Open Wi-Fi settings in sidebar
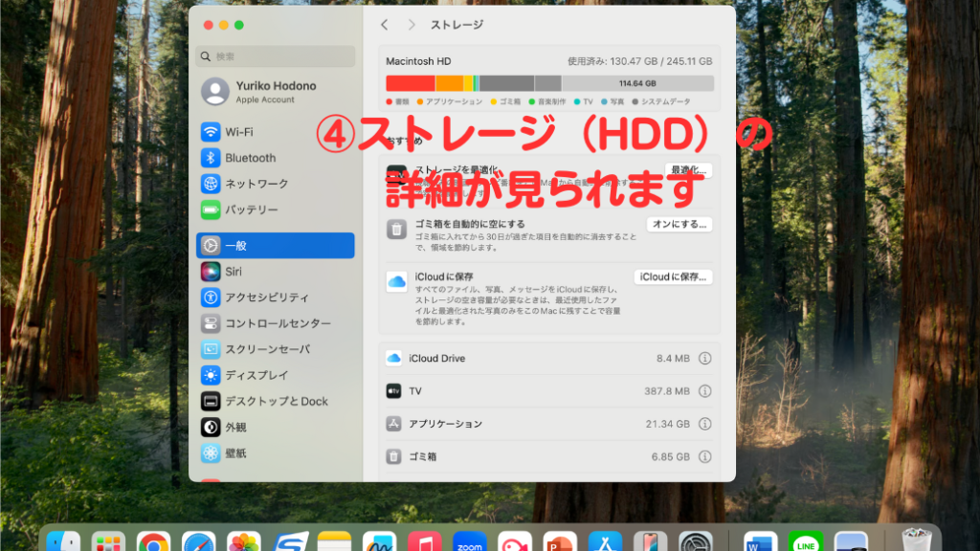 pyautogui.click(x=239, y=132)
